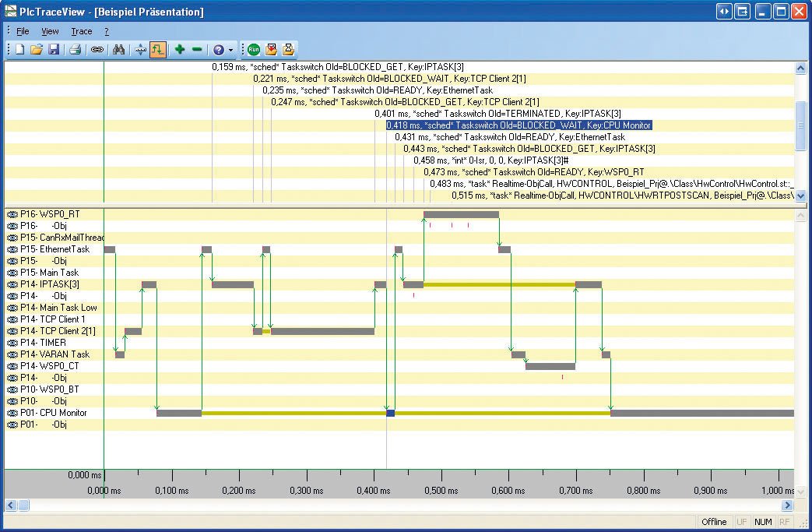Screen dimensions: 812x532
Task: Open the ? help menu
Action: pos(107,32)
